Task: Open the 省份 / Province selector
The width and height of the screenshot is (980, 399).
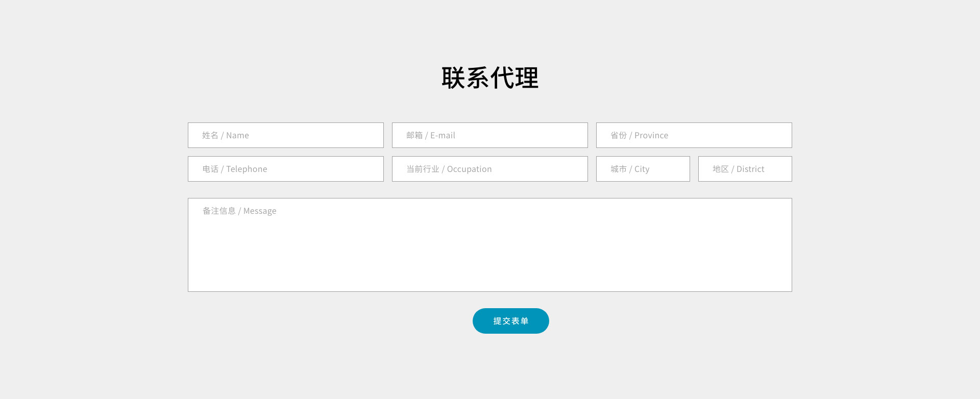Action: pos(694,135)
